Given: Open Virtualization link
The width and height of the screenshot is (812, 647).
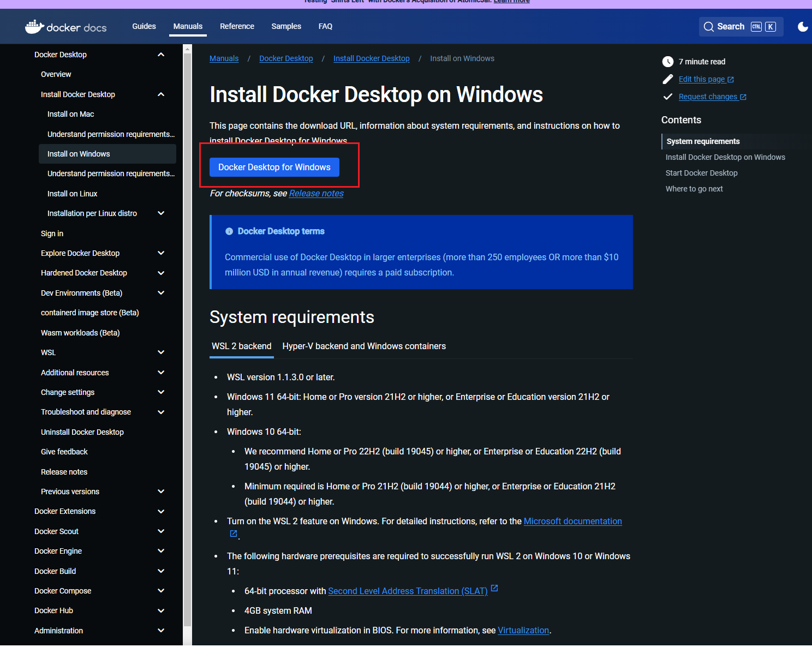Looking at the screenshot, I should tap(523, 630).
